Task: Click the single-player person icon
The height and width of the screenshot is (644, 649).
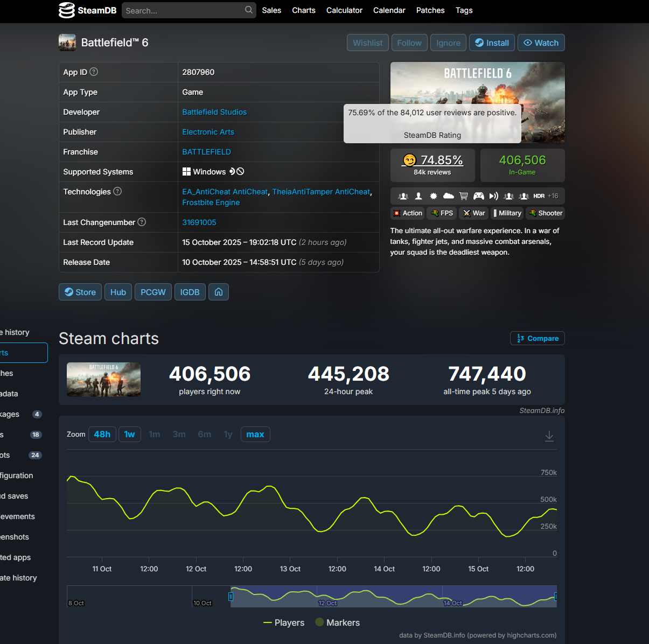Action: (x=418, y=196)
